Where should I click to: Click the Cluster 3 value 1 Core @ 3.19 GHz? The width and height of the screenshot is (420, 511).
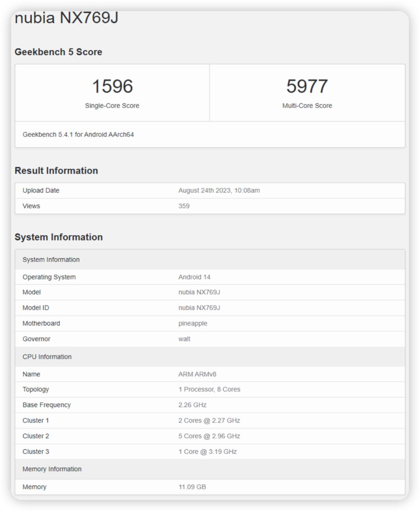pos(207,451)
